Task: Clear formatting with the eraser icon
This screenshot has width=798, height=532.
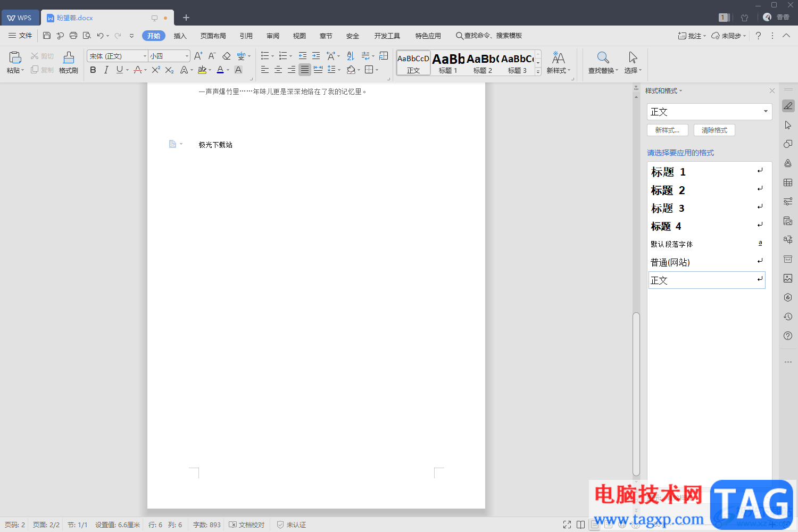Action: (x=226, y=56)
